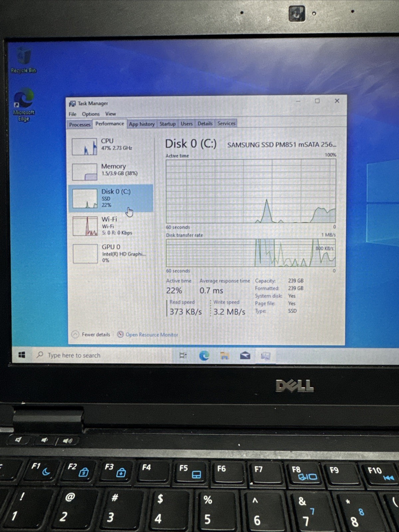399x532 pixels.
Task: Click the Type SSD value
Action: tap(292, 311)
